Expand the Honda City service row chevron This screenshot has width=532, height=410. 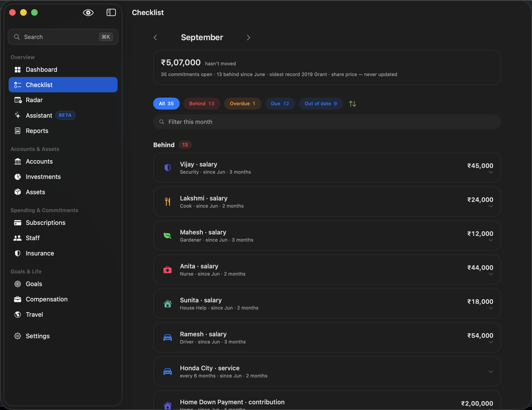click(x=491, y=372)
